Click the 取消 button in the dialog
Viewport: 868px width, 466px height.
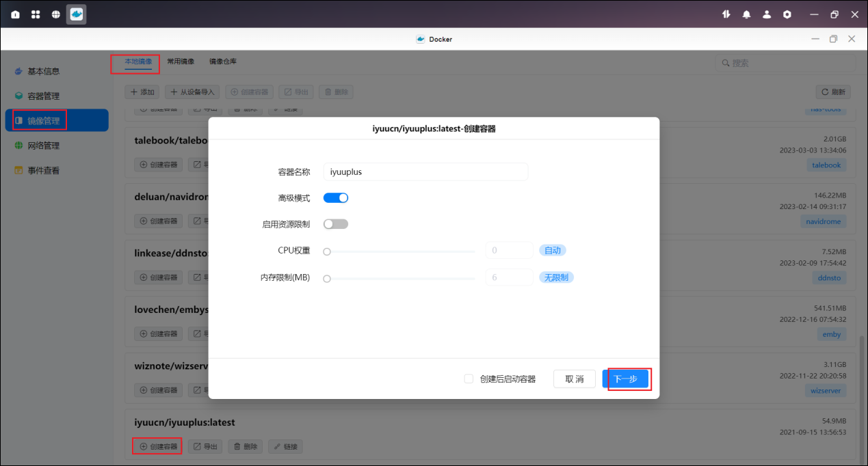tap(574, 379)
